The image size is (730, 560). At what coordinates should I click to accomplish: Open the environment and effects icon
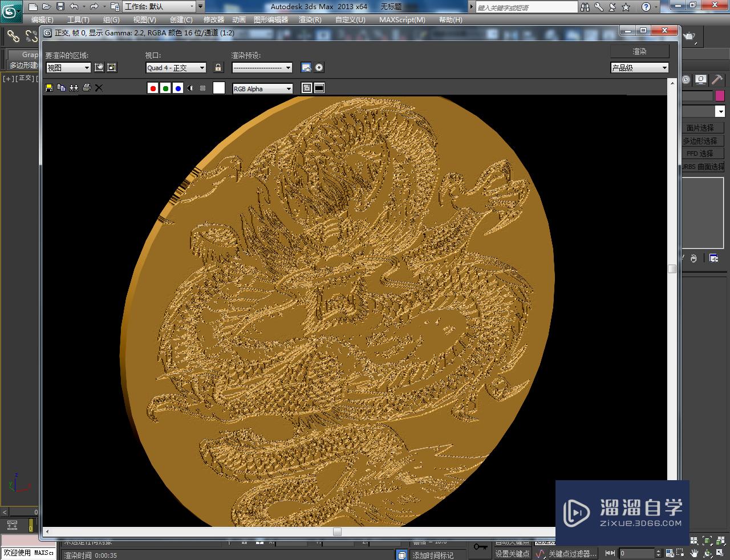tap(319, 67)
